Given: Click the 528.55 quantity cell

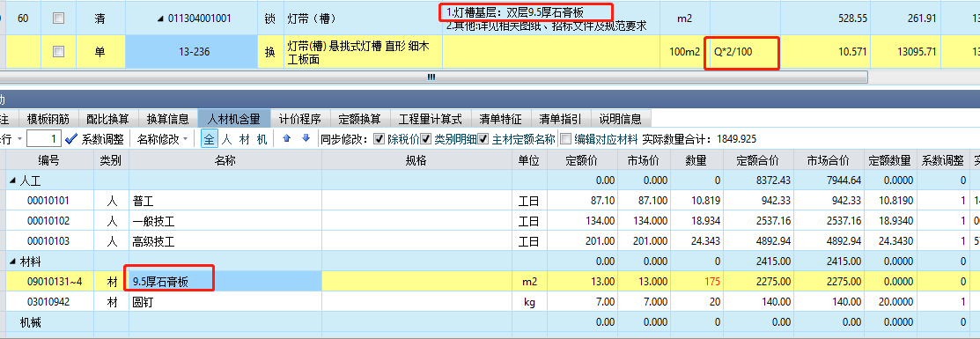Looking at the screenshot, I should tap(826, 18).
